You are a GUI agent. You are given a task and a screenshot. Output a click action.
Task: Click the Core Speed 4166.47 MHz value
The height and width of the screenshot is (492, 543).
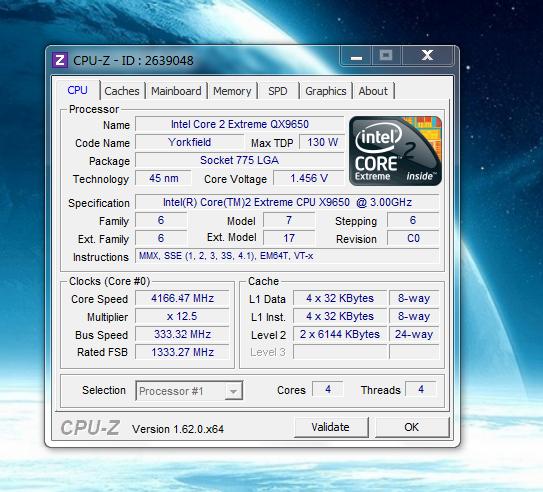coord(182,298)
